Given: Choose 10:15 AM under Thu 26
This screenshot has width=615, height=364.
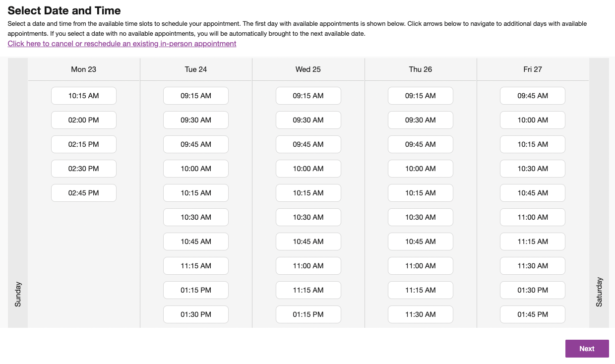Looking at the screenshot, I should tap(421, 193).
